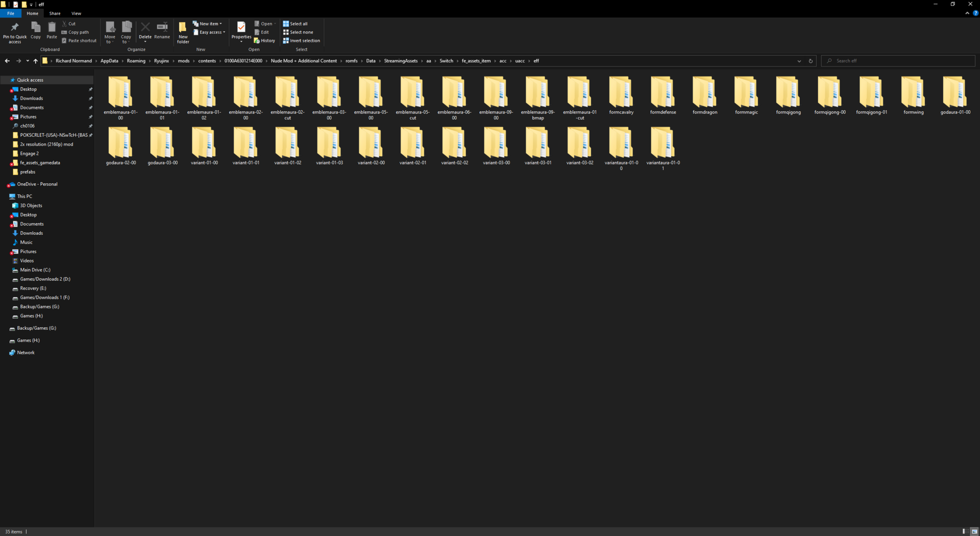This screenshot has width=980, height=536.
Task: Click the Edit command in ribbon
Action: pos(262,32)
